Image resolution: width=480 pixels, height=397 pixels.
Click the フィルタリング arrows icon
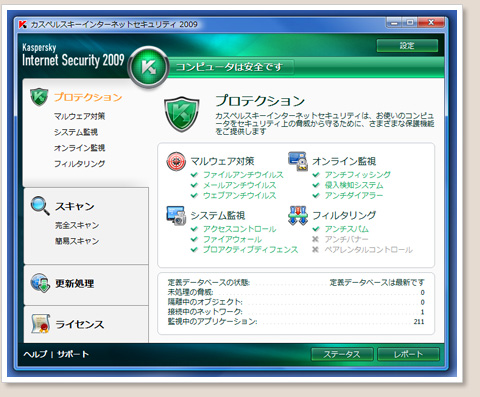pyautogui.click(x=298, y=215)
